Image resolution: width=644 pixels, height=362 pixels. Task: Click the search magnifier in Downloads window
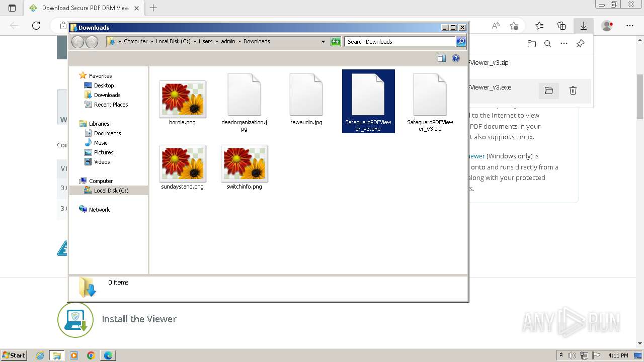pyautogui.click(x=461, y=42)
